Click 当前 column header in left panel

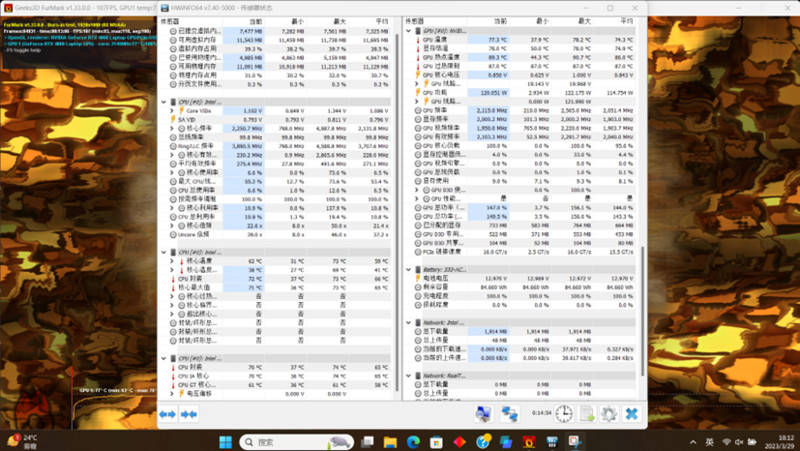pyautogui.click(x=256, y=21)
